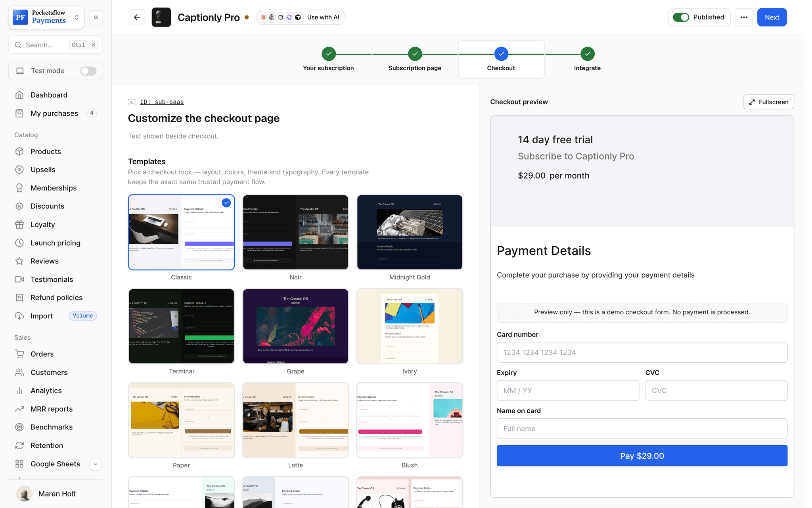The image size is (812, 508).
Task: Click the Next button
Action: click(772, 17)
